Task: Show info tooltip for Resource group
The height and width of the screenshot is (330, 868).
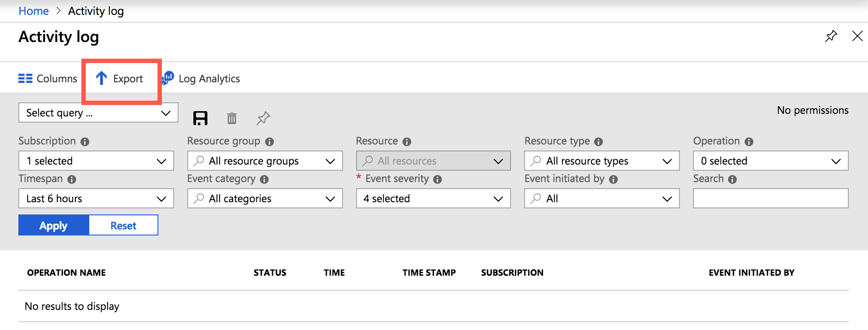Action: click(269, 142)
